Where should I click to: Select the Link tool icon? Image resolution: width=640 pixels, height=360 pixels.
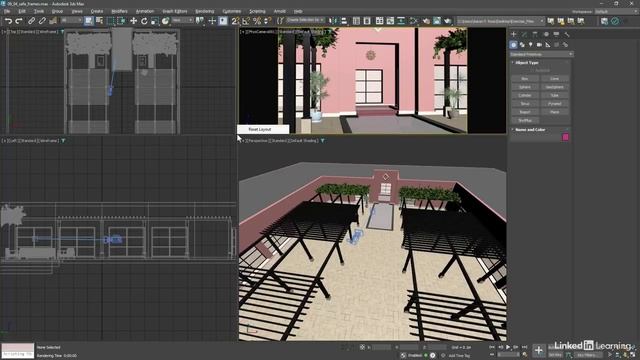[x=31, y=21]
